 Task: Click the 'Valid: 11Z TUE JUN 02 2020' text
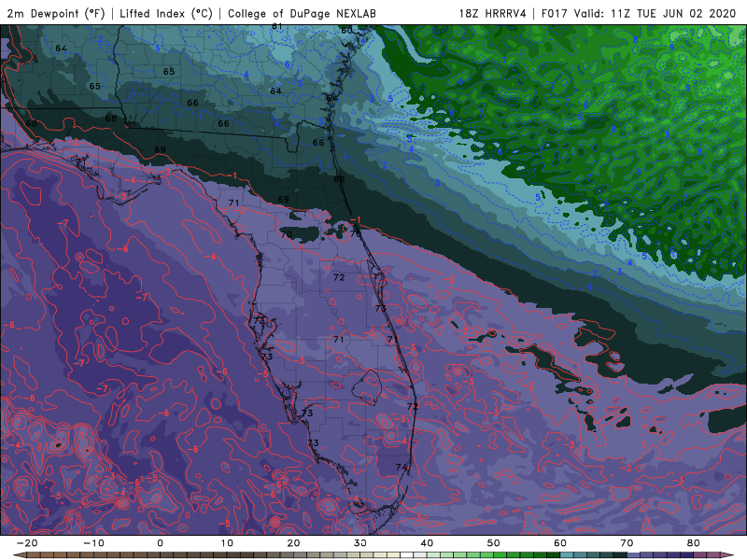click(x=655, y=14)
